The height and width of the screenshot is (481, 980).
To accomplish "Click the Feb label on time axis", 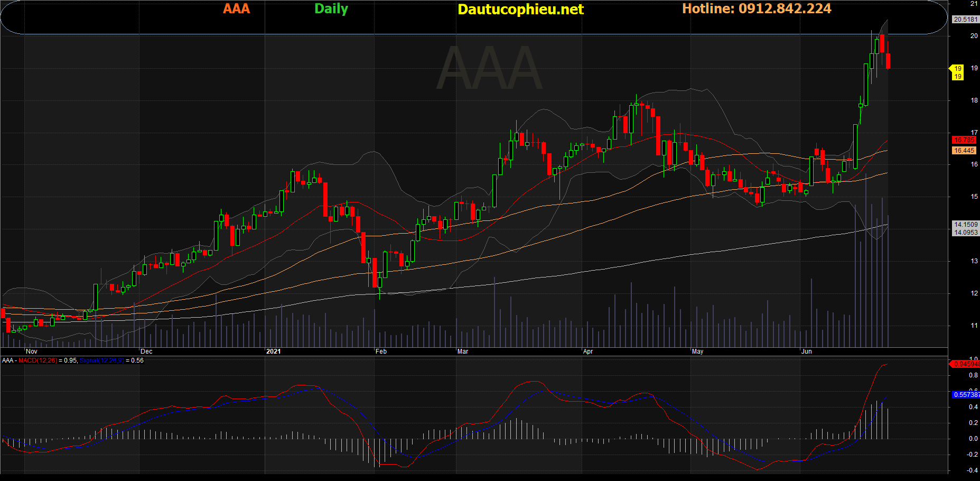I will pos(381,351).
